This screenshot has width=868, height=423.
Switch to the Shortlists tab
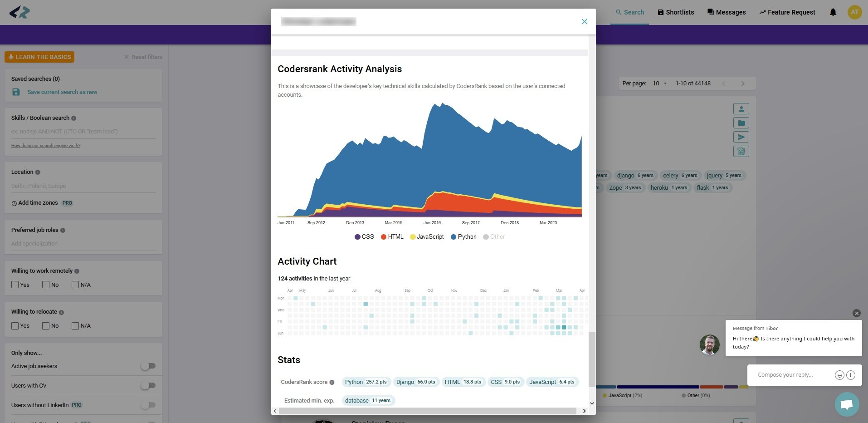point(676,12)
